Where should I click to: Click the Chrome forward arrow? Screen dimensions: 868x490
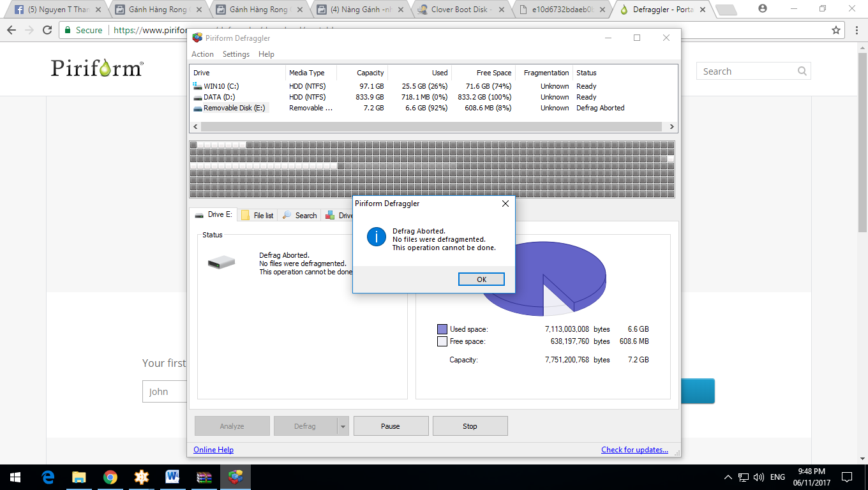click(29, 30)
